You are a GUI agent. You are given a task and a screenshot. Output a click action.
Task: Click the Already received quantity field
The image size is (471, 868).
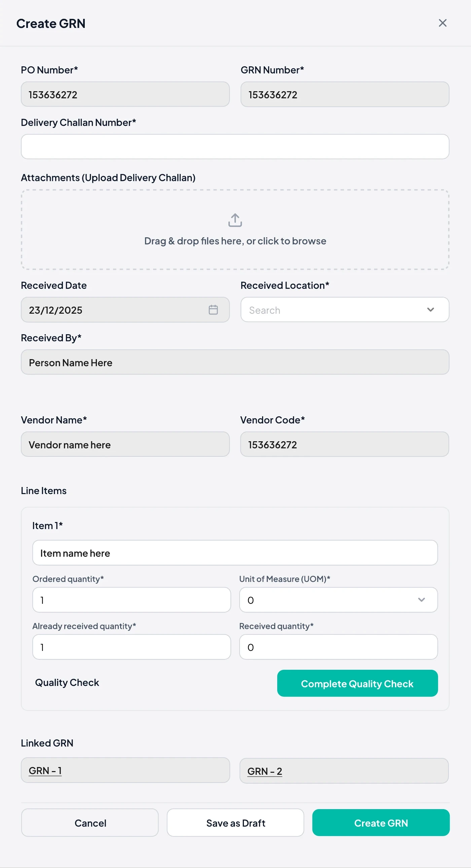click(x=132, y=647)
